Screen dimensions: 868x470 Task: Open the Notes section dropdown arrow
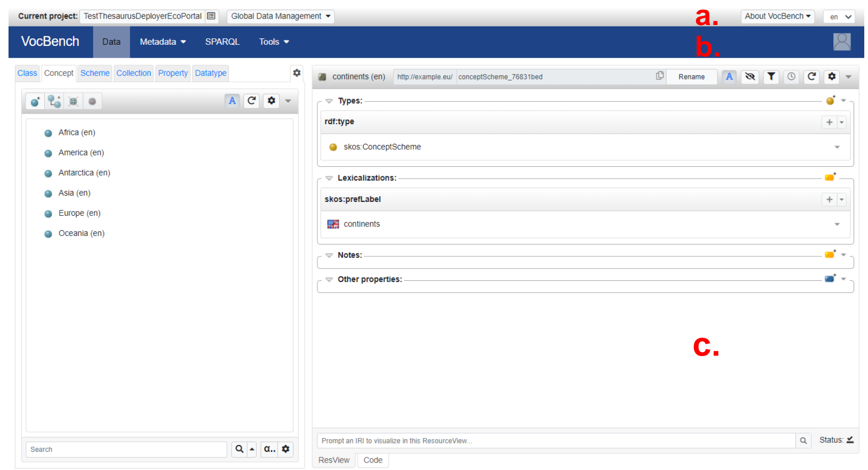(x=844, y=255)
